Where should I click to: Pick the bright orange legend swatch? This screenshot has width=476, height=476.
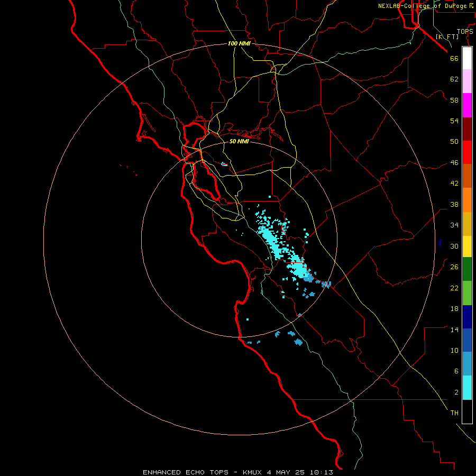(x=467, y=200)
